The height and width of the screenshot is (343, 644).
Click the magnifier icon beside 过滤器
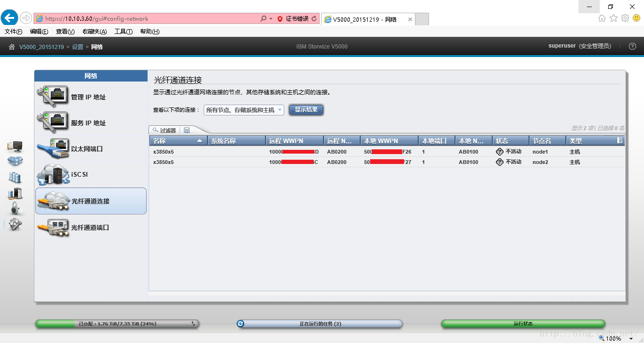pos(155,130)
